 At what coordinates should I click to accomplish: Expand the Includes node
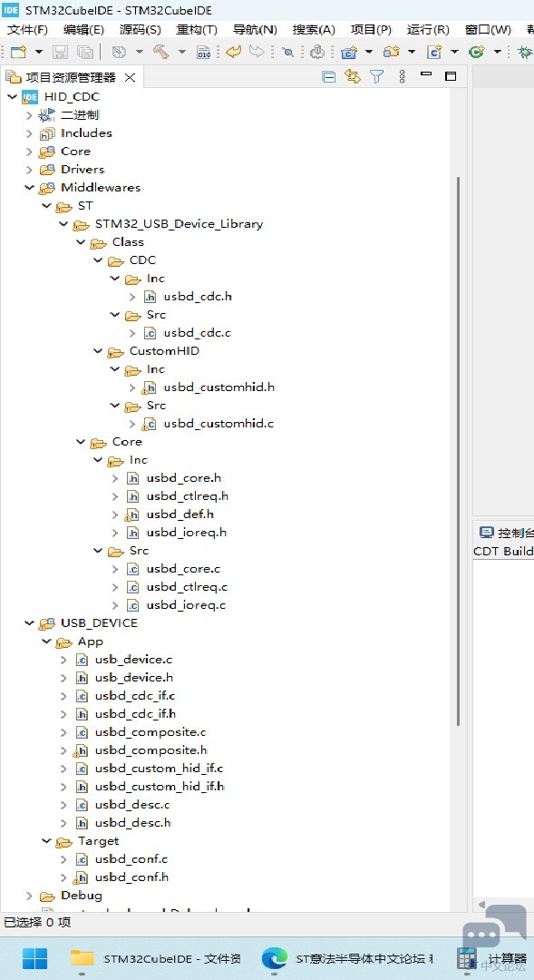click(29, 133)
